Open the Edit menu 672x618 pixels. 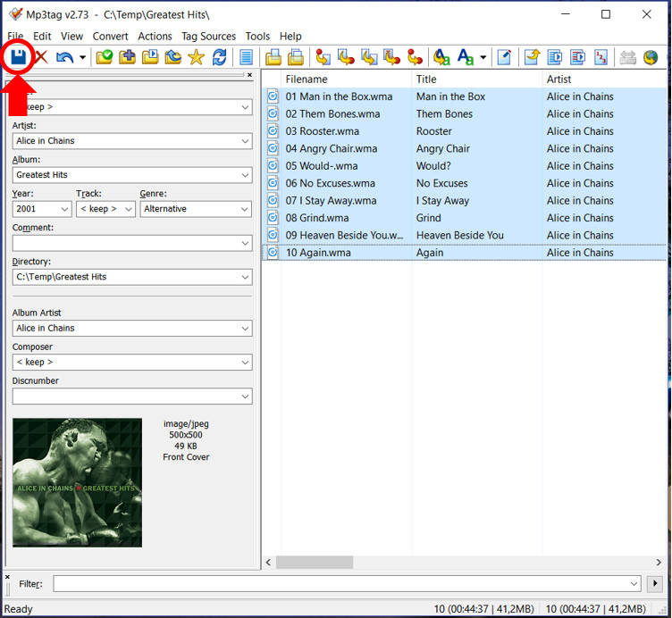(42, 37)
